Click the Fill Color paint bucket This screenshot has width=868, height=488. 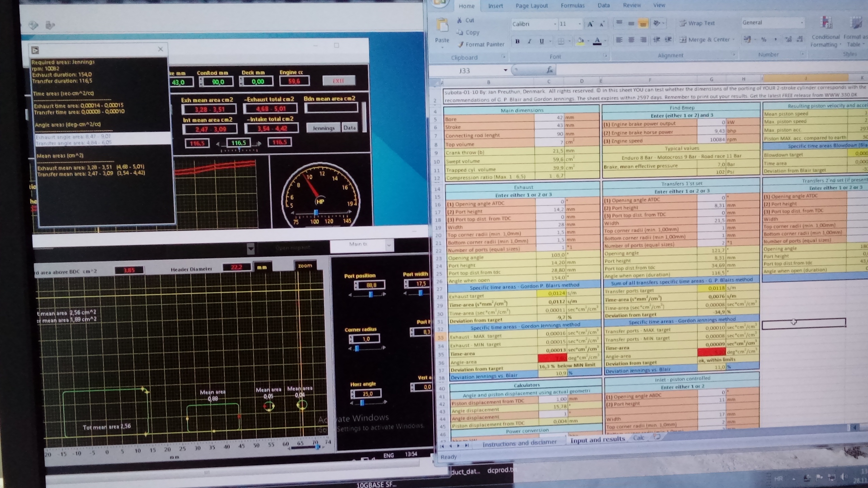[x=580, y=41]
